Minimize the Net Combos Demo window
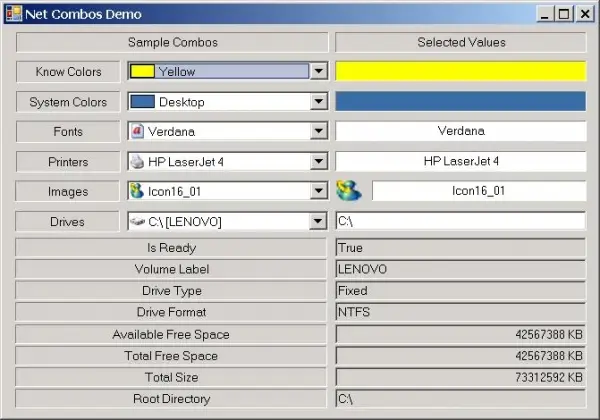Screen dimensions: 600x420 click(x=545, y=14)
